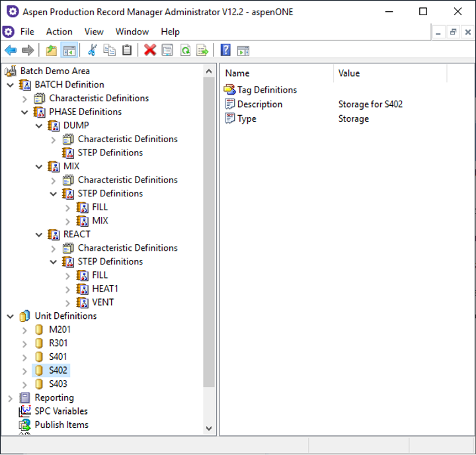Toggle the Show/Hide Console Tree button
Screen dimensions: 476x455
pyautogui.click(x=69, y=50)
